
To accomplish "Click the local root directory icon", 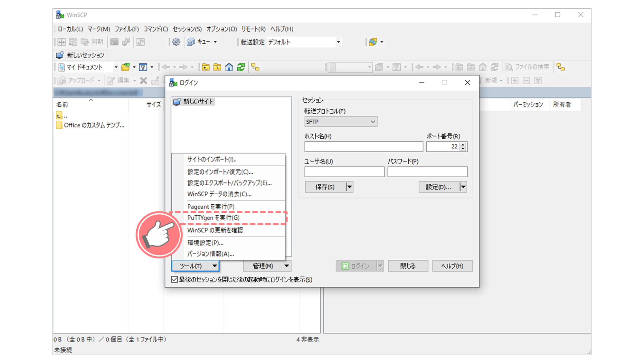I will coord(217,67).
